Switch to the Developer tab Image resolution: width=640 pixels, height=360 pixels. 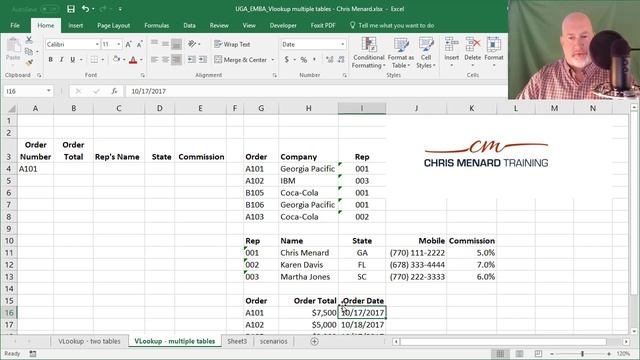pos(283,25)
